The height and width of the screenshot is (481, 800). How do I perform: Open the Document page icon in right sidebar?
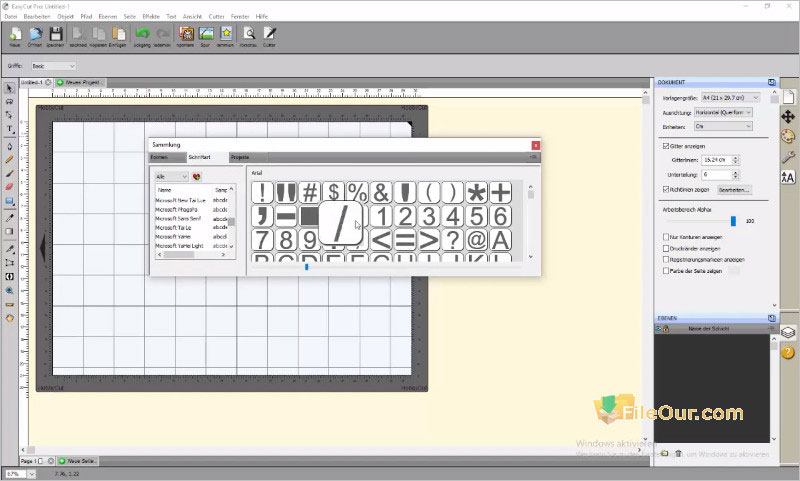click(788, 96)
